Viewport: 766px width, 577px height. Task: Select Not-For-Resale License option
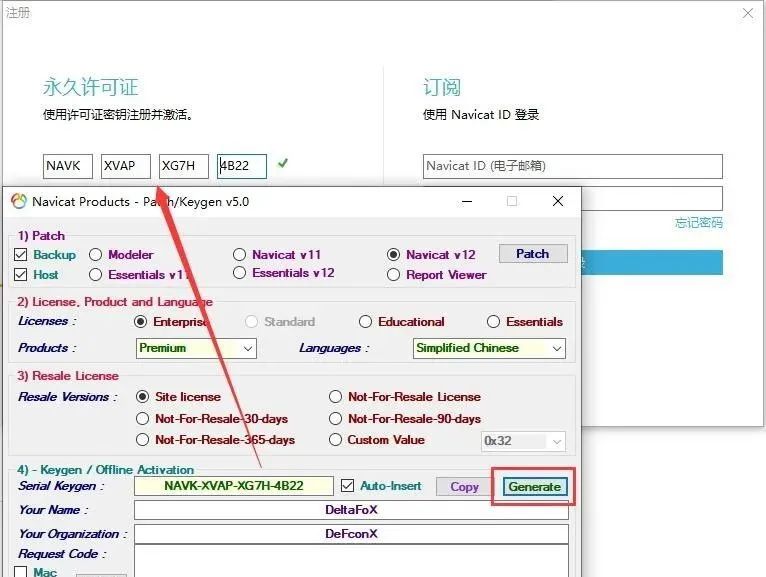click(x=335, y=397)
